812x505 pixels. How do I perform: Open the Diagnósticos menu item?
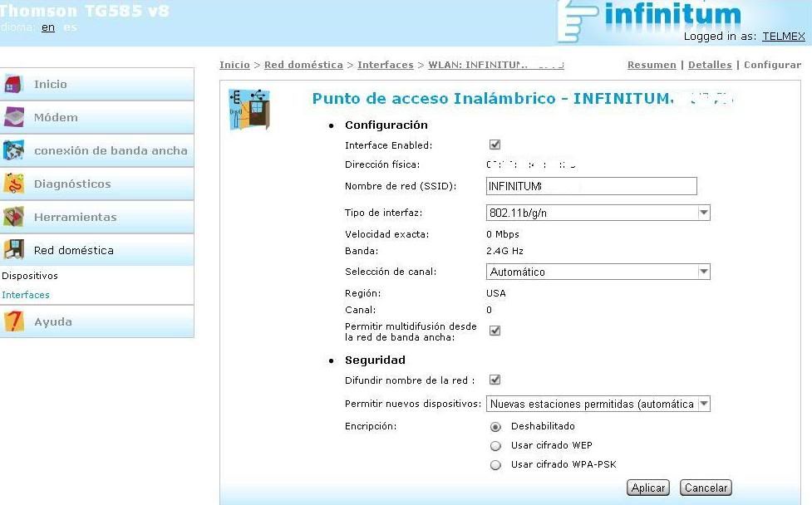click(x=97, y=184)
